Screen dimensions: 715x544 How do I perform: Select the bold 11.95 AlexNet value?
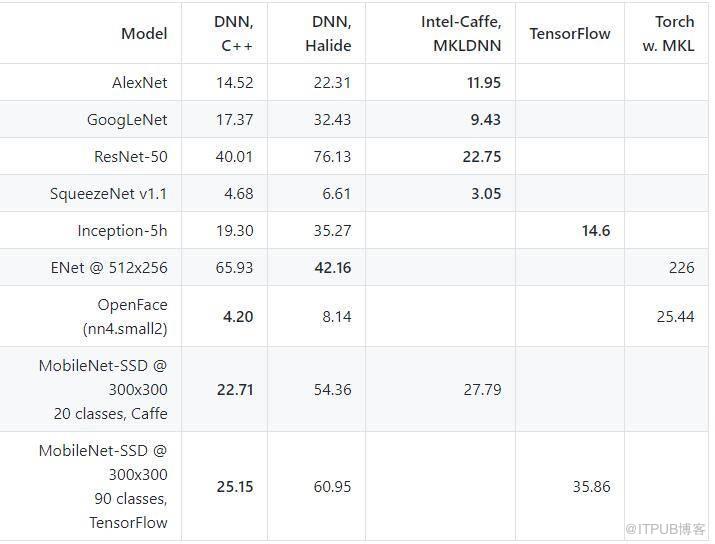(484, 83)
